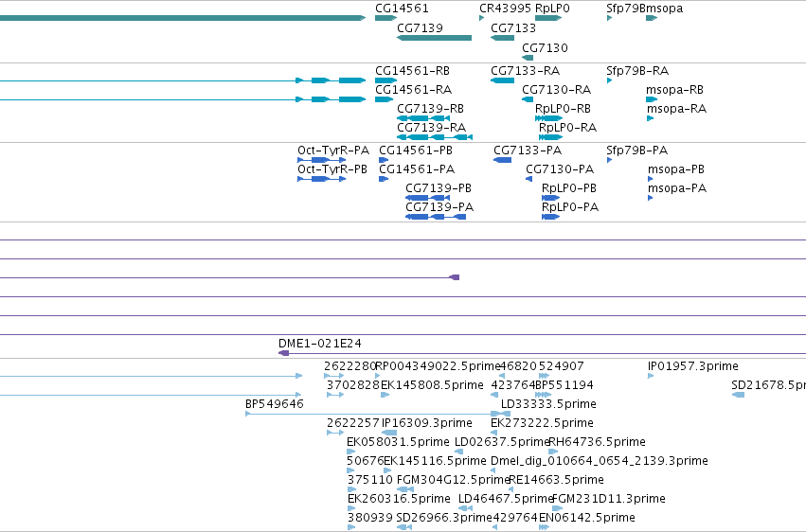Select transcript CG7139-RB
Screen dimensions: 806x532
tap(431, 109)
